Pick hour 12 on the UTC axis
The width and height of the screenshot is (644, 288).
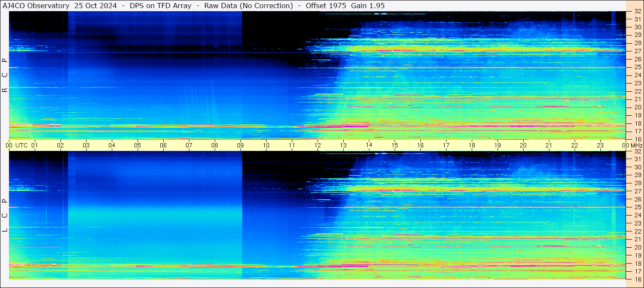tap(318, 145)
